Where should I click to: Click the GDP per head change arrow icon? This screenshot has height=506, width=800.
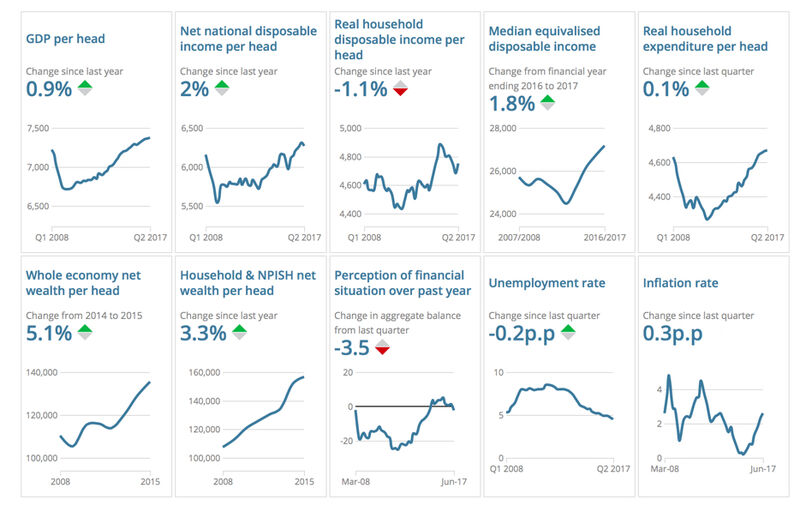pyautogui.click(x=85, y=89)
